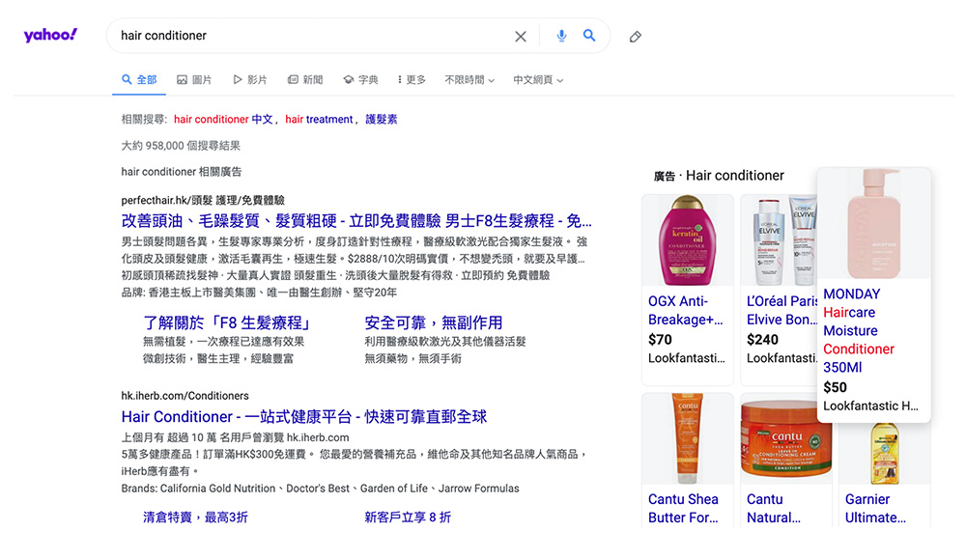Click the magnifier search button
The width and height of the screenshot is (966, 560).
pos(589,36)
